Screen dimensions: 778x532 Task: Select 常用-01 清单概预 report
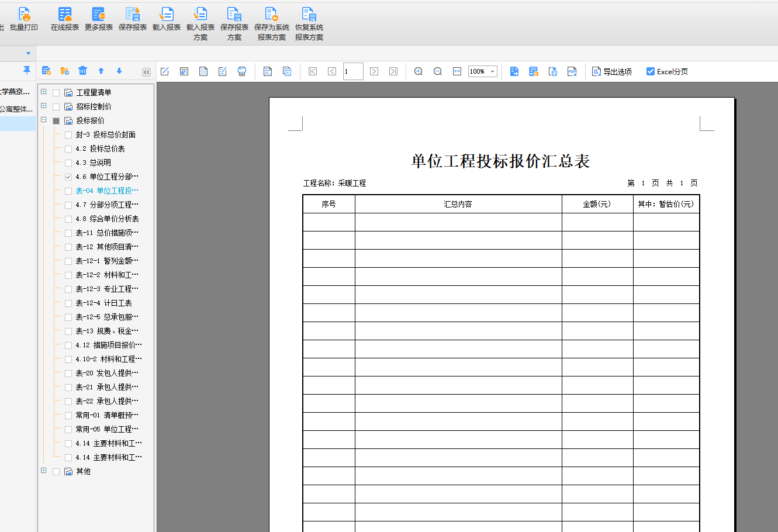pyautogui.click(x=107, y=415)
